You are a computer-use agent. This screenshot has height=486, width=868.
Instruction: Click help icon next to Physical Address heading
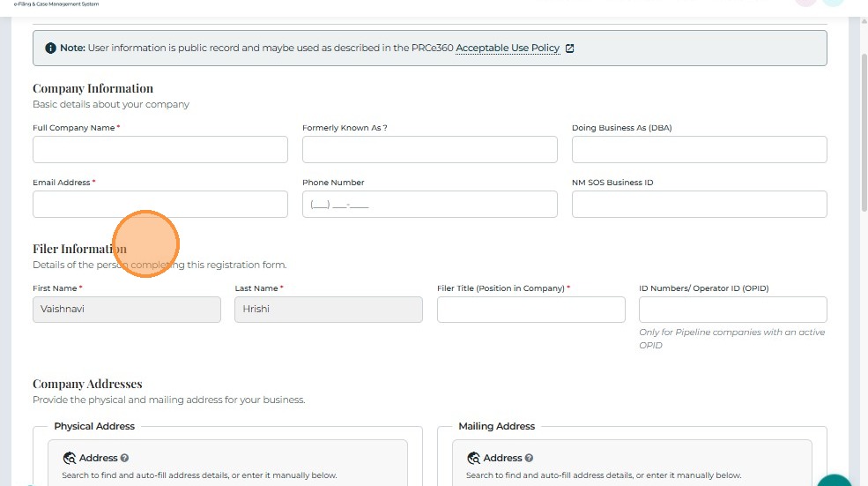[x=124, y=458]
